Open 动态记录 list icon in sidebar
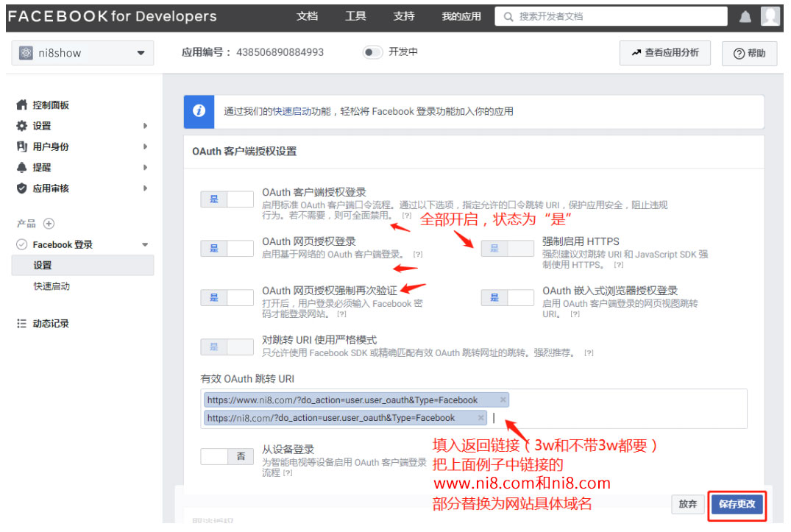 click(22, 324)
